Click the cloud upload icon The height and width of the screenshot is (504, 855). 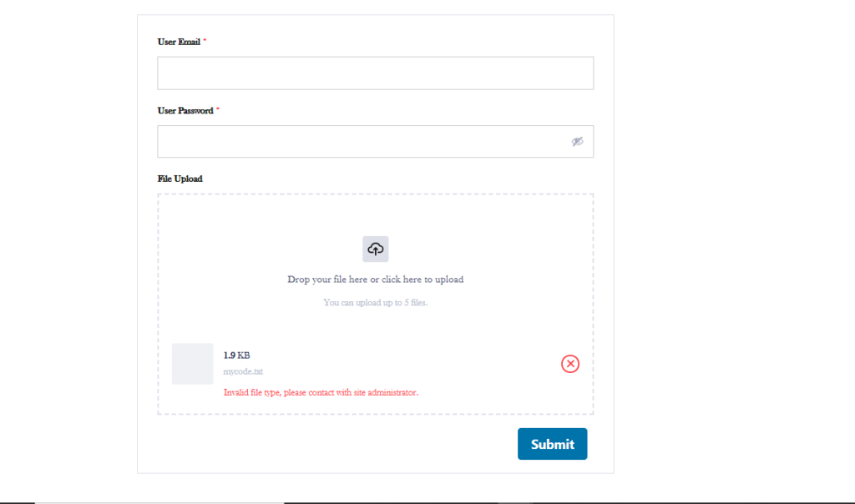coord(375,249)
